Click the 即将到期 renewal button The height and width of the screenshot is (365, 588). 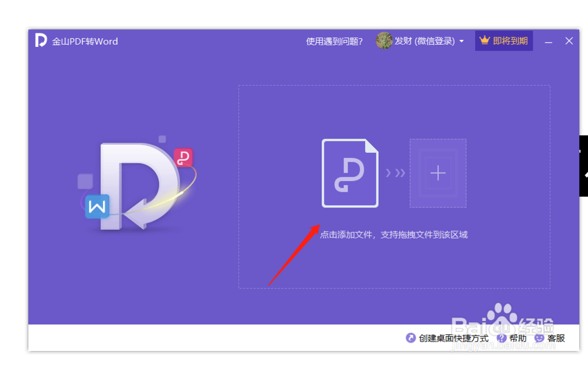point(504,41)
